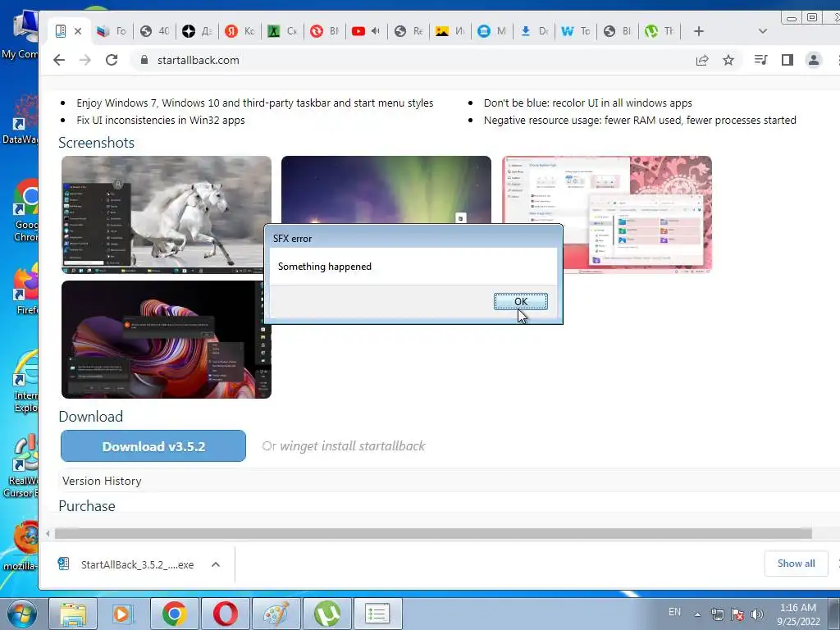Screen dimensions: 840x630
Task: Click the EN language indicator
Action: [674, 612]
